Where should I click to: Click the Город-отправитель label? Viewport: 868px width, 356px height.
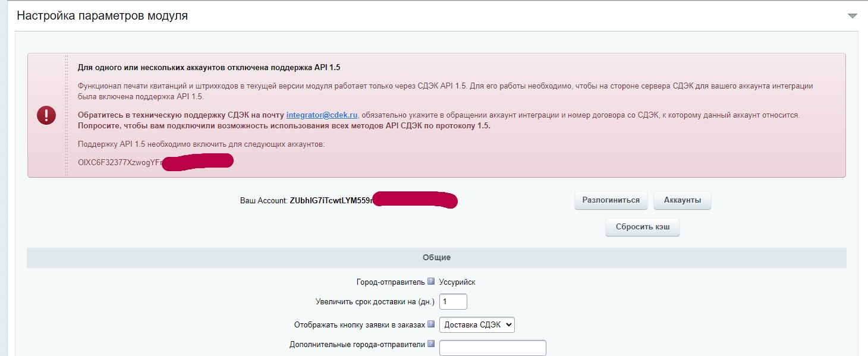click(x=391, y=282)
